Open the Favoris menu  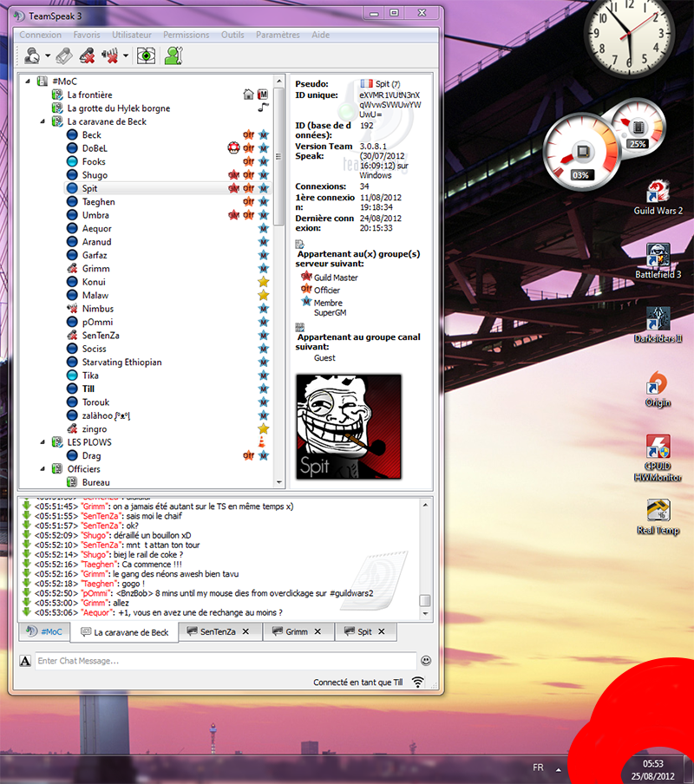(87, 35)
